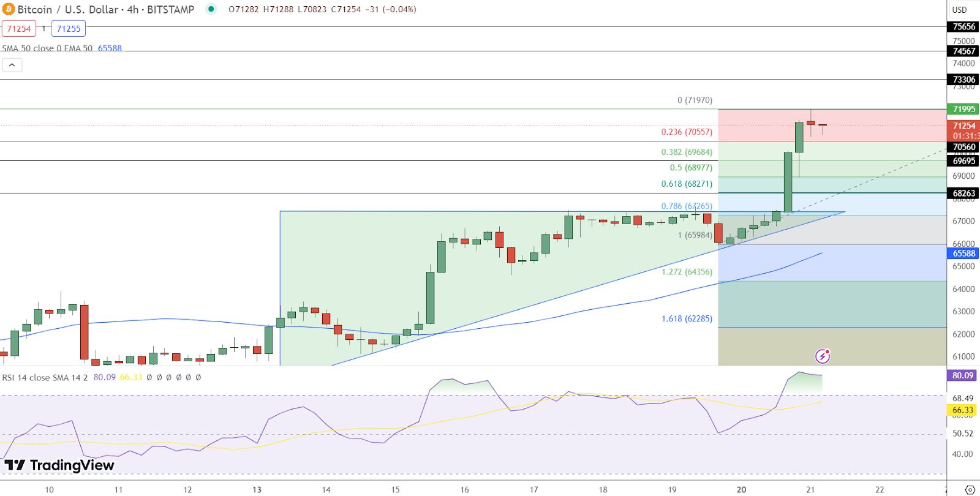Select SMA 50 indicator legend
This screenshot has height=496, width=980.
tap(47, 48)
